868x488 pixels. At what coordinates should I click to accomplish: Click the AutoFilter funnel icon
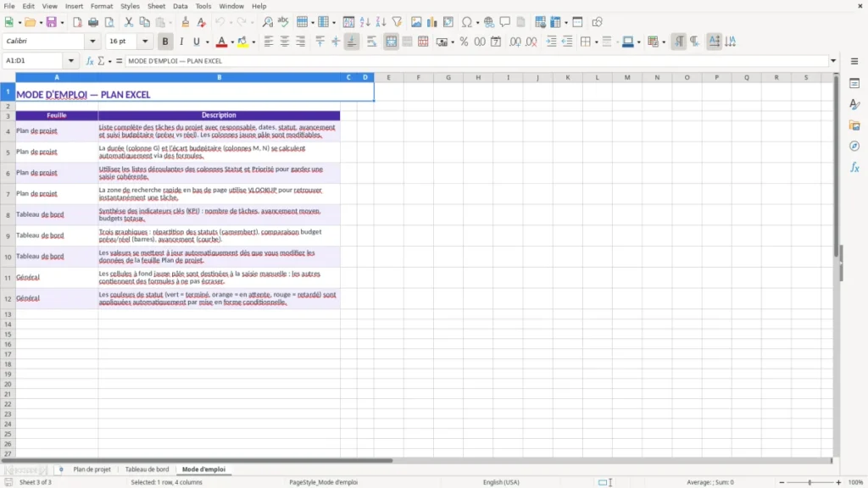tap(397, 22)
